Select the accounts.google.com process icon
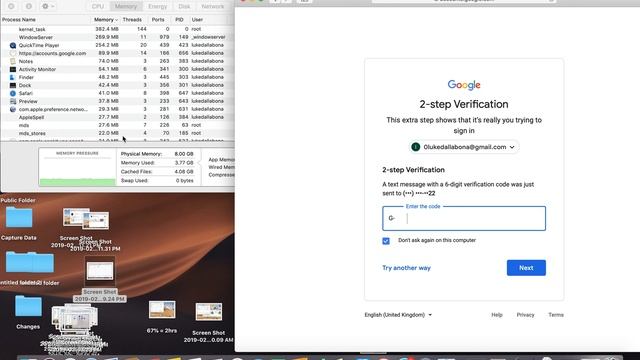Screen dimensions: 640x360 tap(13, 53)
